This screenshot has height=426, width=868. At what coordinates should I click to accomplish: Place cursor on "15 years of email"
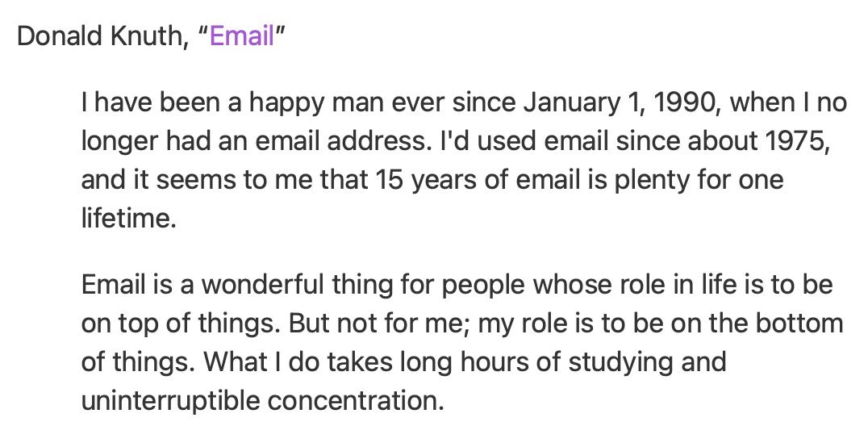click(478, 180)
